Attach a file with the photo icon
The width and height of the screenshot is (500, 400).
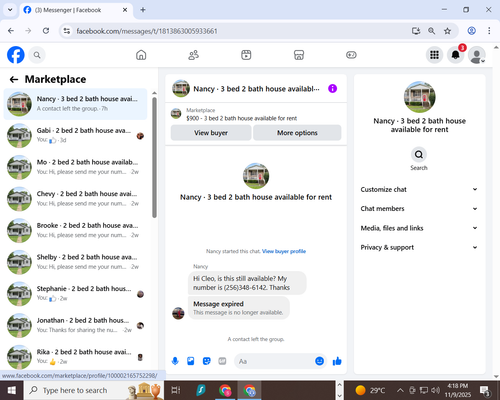[x=191, y=361]
